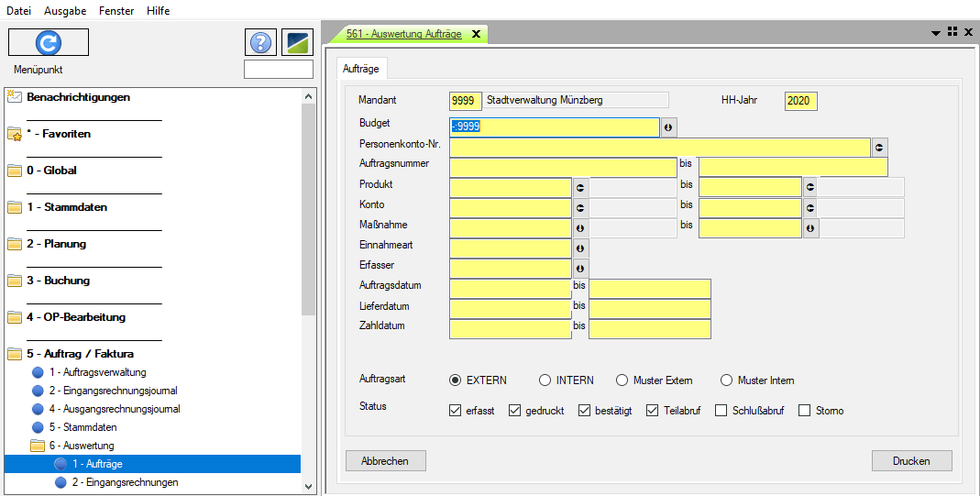Click the Auftragsnummer from input field
Image resolution: width=980 pixels, height=496 pixels.
pyautogui.click(x=563, y=167)
